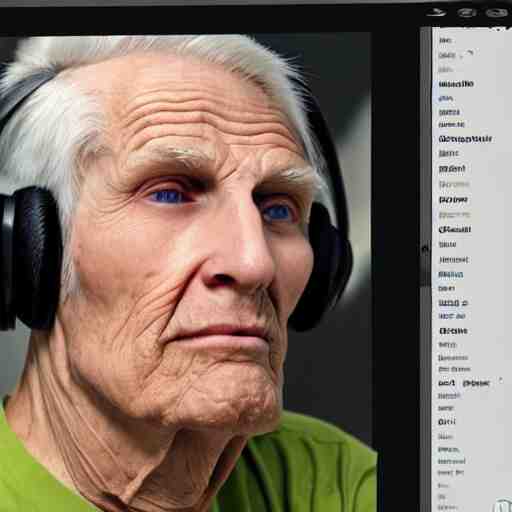Click the bold paired heading near the panel's lower area
The height and width of the screenshot is (512, 512).
(464, 383)
